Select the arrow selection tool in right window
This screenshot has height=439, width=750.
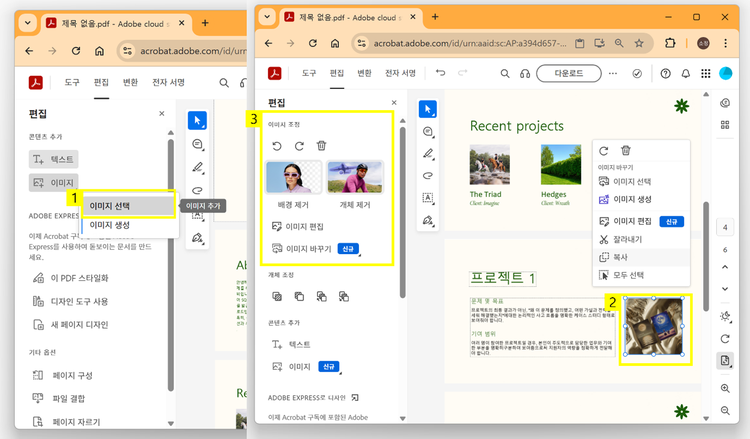(428, 109)
